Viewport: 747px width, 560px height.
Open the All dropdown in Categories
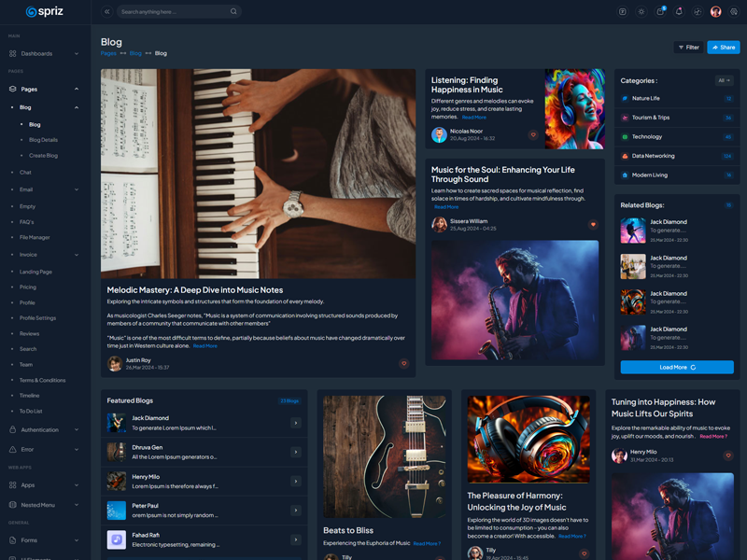point(724,80)
